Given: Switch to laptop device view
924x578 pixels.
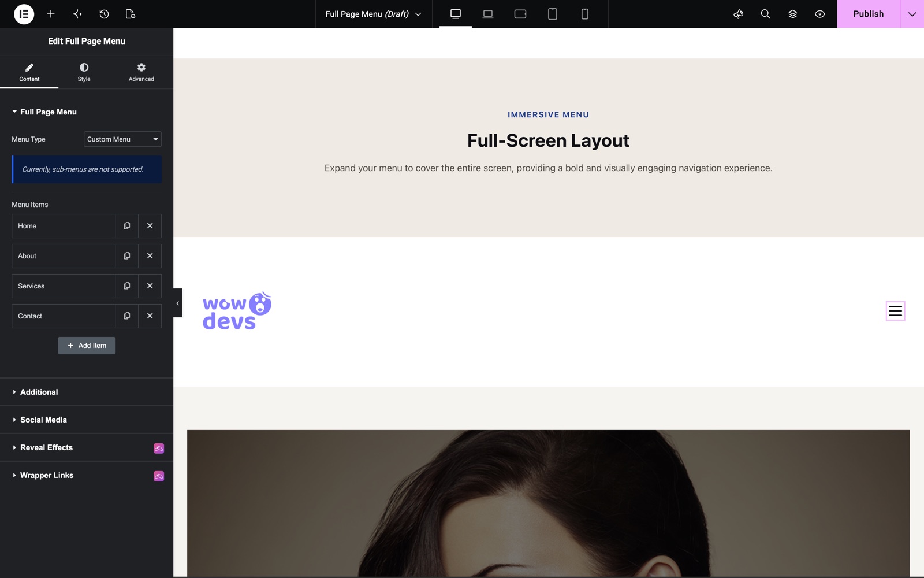Looking at the screenshot, I should click(x=488, y=14).
